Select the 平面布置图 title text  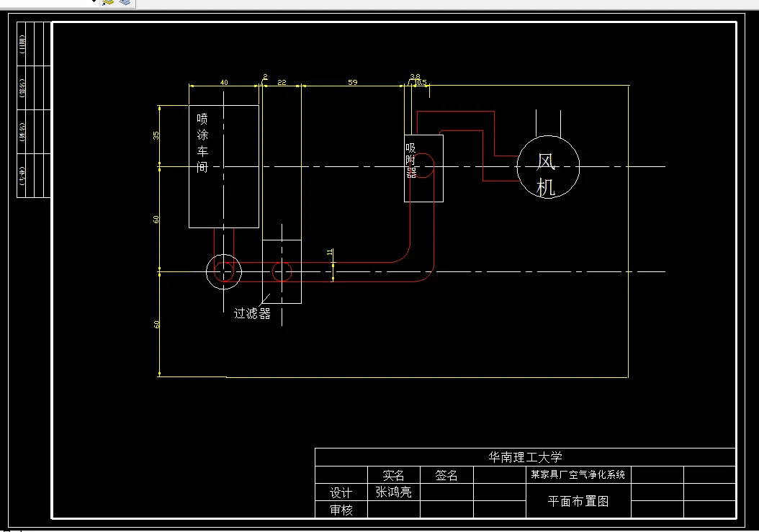578,501
